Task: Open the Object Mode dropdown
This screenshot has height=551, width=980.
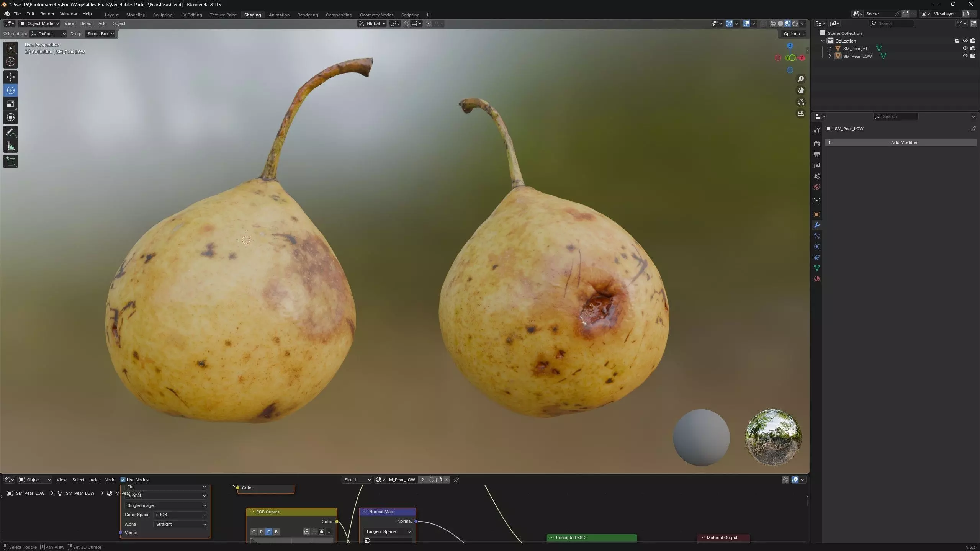Action: 39,23
